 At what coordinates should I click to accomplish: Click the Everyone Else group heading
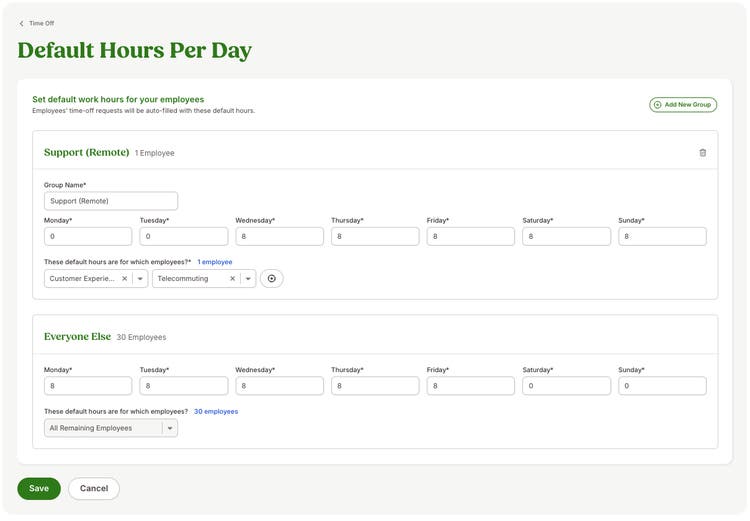click(77, 336)
